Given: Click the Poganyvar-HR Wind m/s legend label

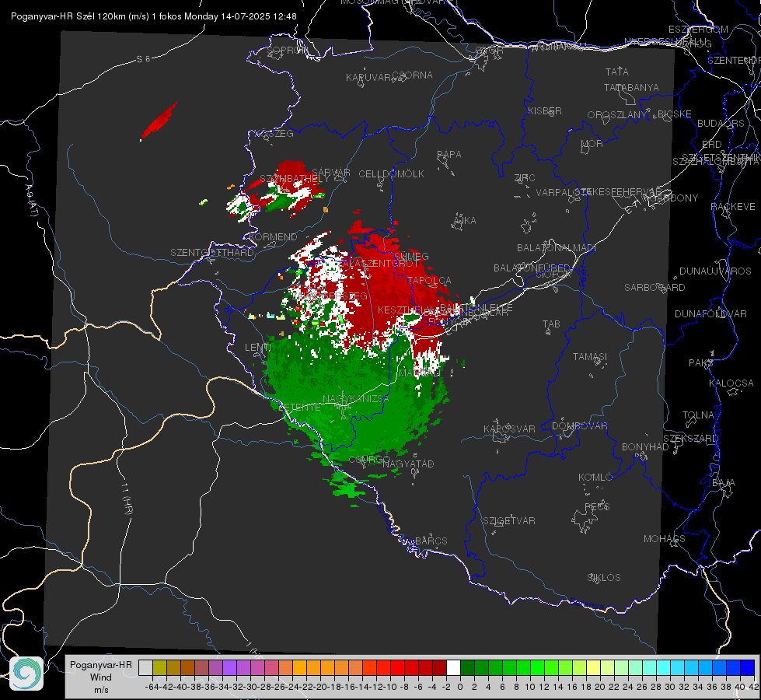Looking at the screenshot, I should click(101, 677).
